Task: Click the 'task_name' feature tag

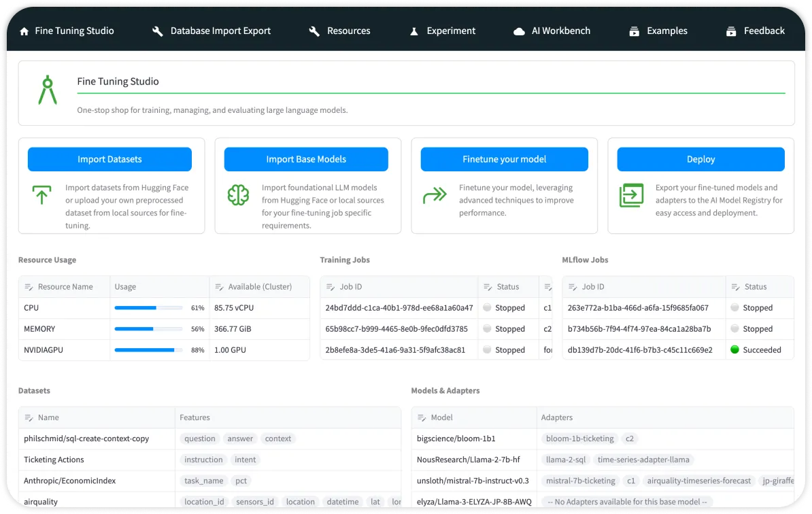Action: 203,481
